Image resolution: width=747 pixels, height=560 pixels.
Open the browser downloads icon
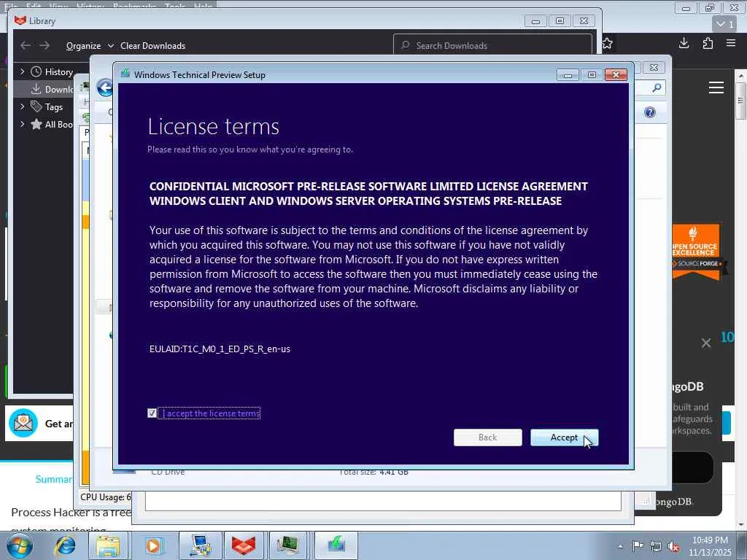(684, 43)
